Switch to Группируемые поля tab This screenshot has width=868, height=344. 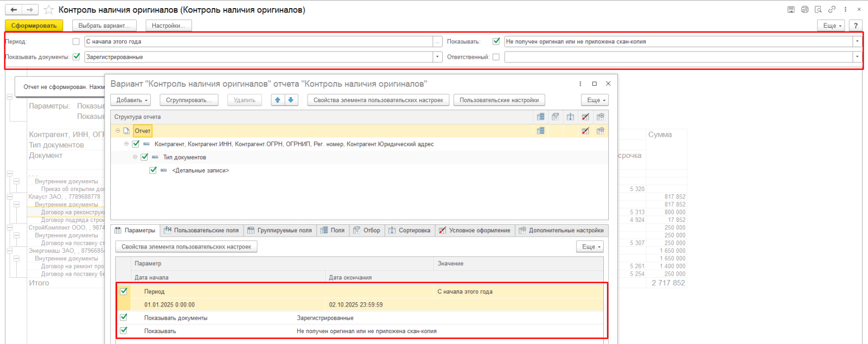pos(280,230)
